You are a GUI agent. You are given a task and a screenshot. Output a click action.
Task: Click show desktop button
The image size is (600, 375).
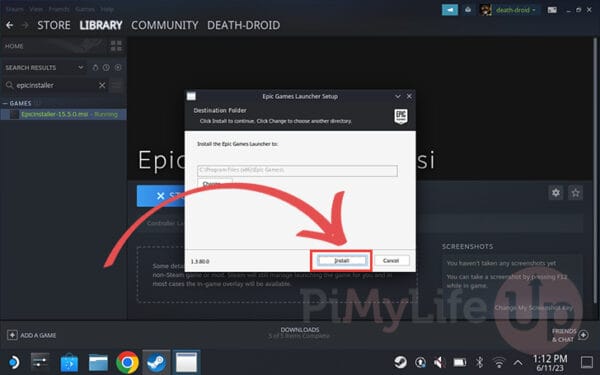[x=587, y=362]
